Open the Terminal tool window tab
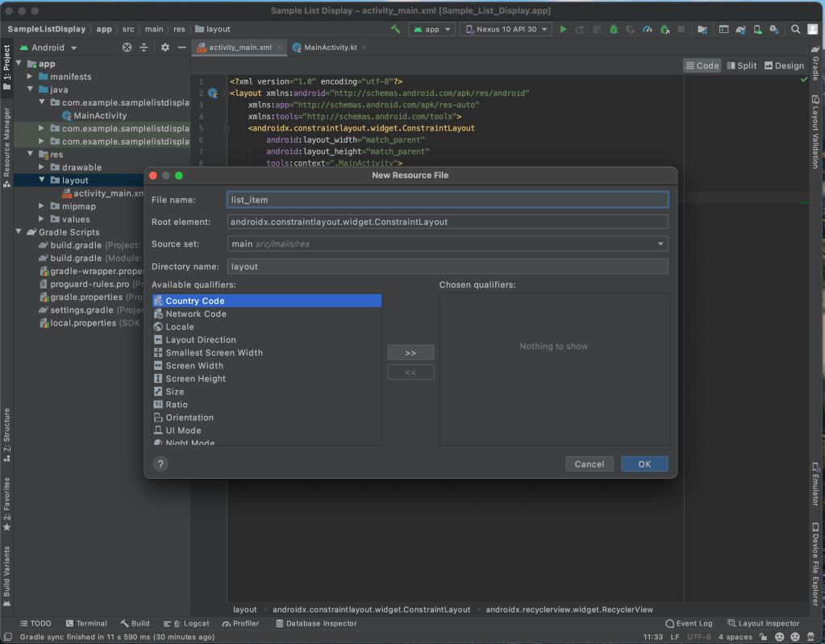The width and height of the screenshot is (825, 644). 85,623
